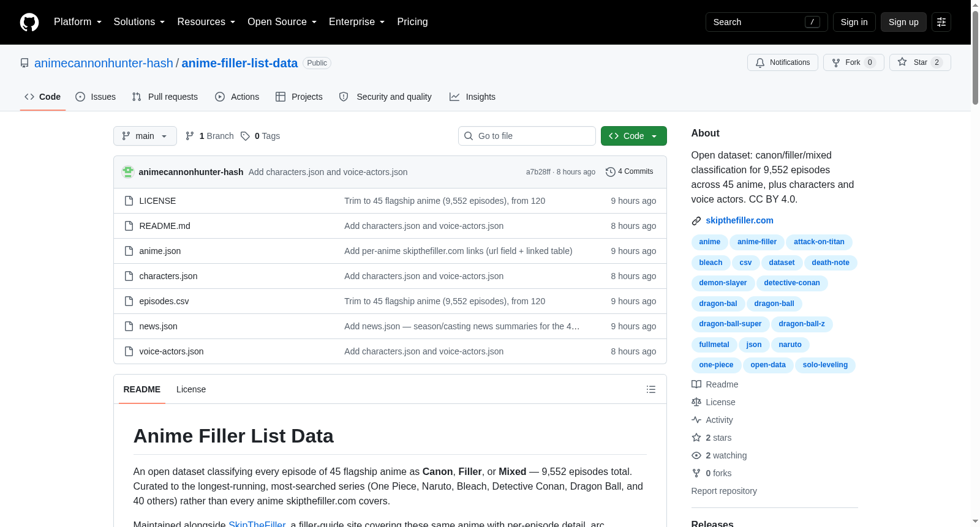Viewport: 980px width, 527px height.
Task: Click the file icon next to anime.json
Action: pyautogui.click(x=129, y=251)
